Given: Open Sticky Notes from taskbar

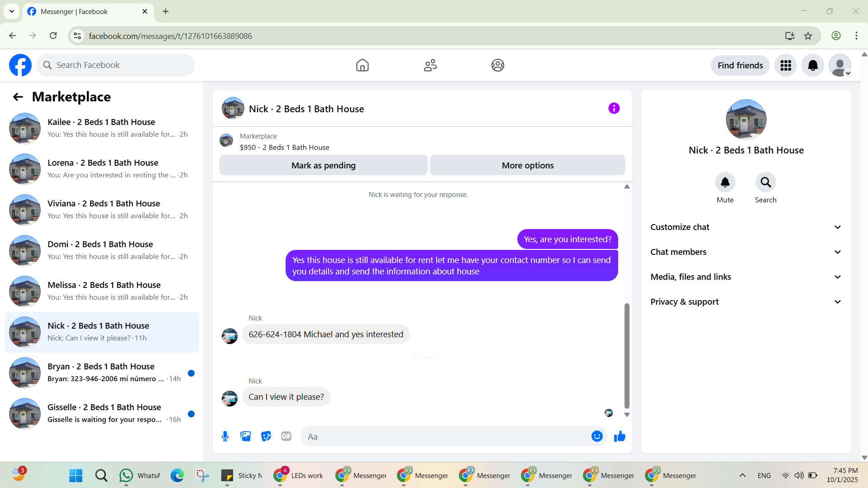Looking at the screenshot, I should (242, 475).
